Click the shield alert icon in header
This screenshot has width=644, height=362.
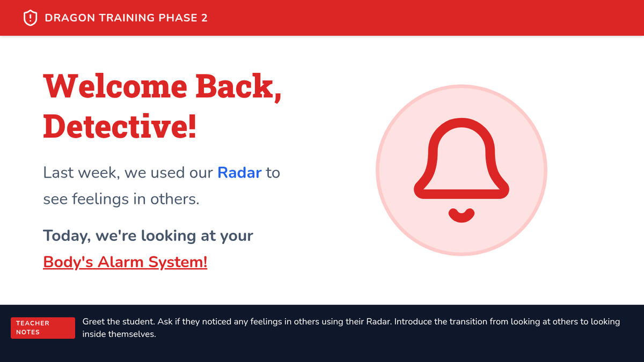31,18
